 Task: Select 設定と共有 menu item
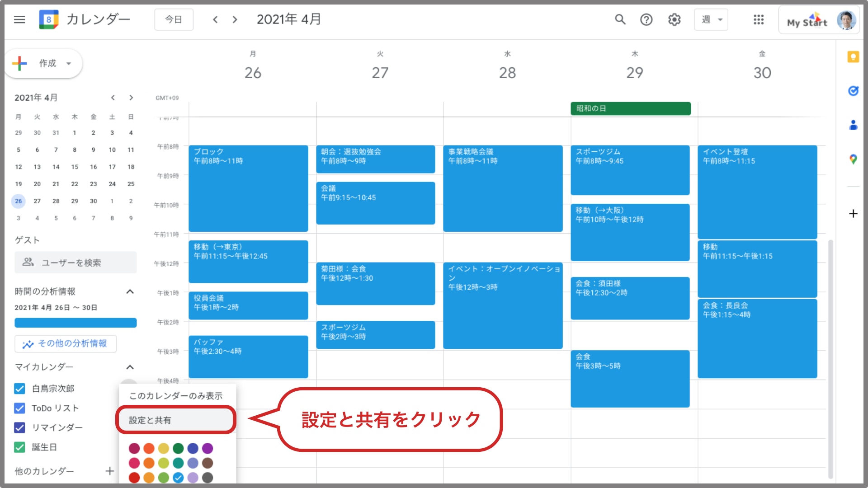click(176, 420)
